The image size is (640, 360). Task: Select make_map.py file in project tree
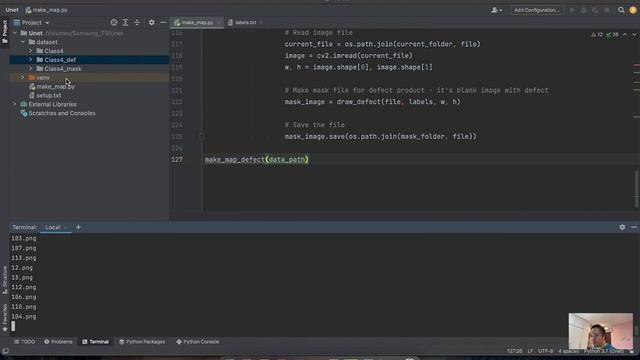[x=51, y=87]
